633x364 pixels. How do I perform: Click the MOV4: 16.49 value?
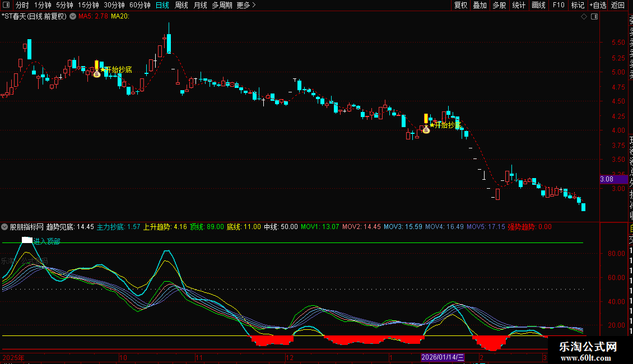tap(444, 227)
